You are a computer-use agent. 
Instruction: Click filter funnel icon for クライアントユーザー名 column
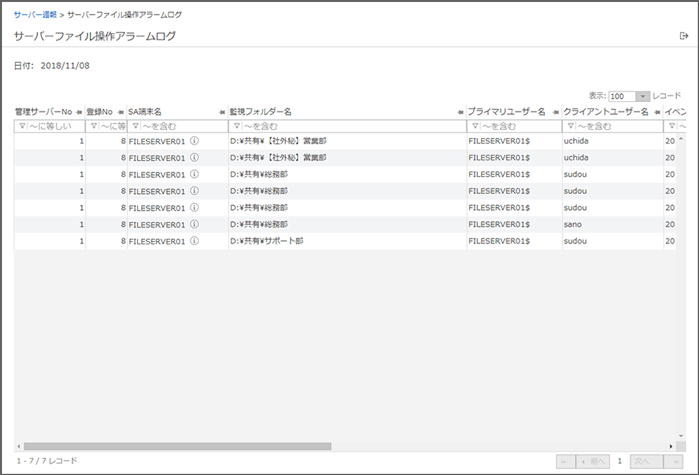click(571, 127)
